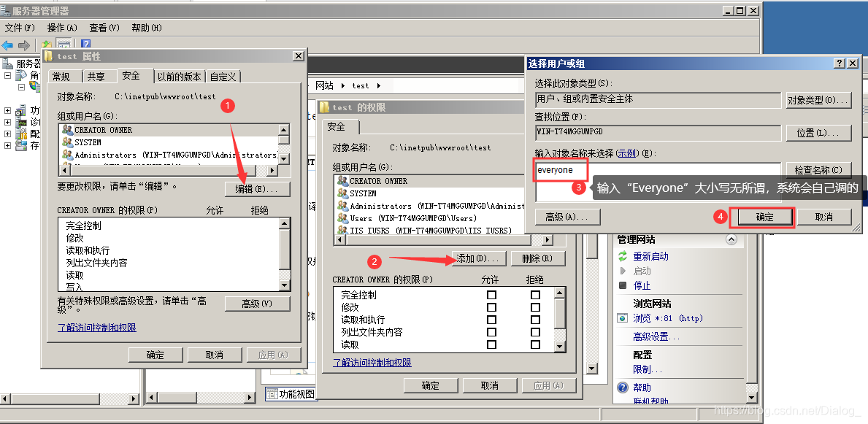Collapse the top-level 角色 tree node
The image size is (868, 424).
tap(8, 74)
